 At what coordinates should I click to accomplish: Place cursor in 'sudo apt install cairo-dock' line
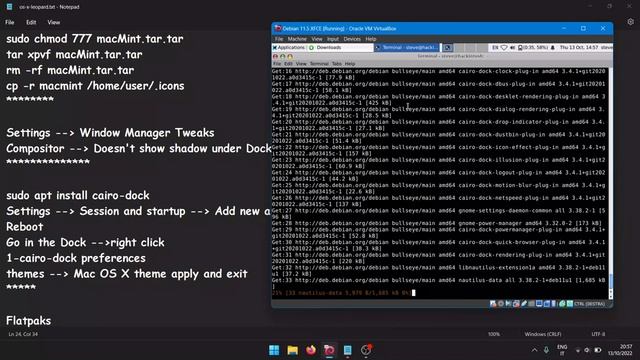pos(78,196)
